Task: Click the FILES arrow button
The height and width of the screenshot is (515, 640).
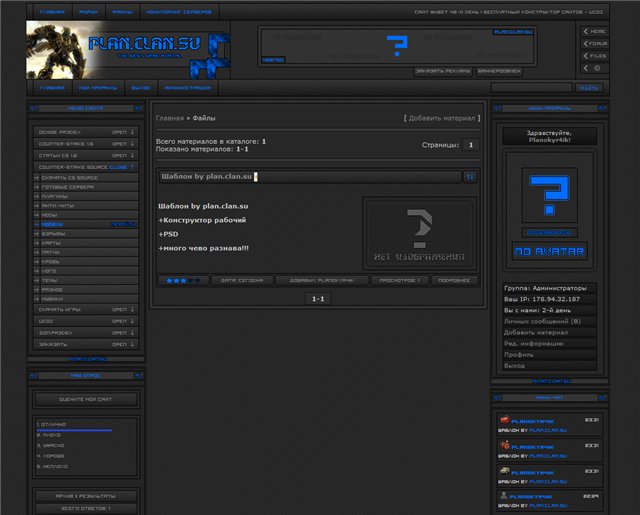Action: point(595,56)
